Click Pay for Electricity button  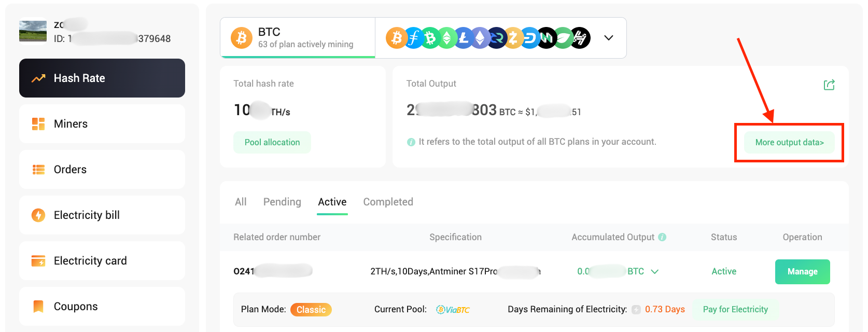[x=735, y=309]
